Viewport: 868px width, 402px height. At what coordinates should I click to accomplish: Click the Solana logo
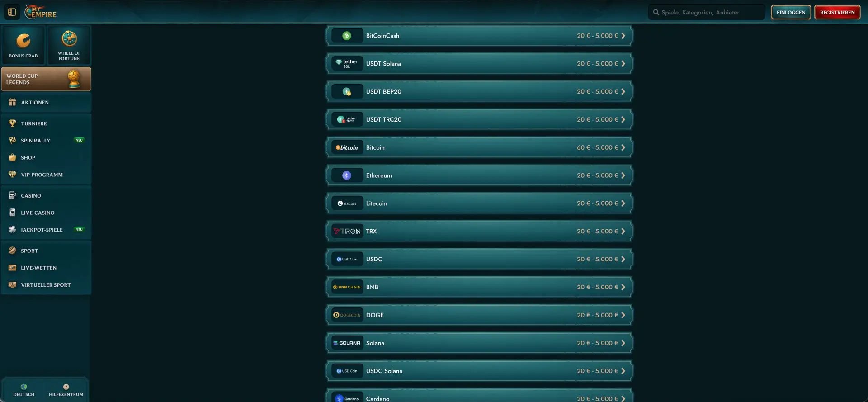point(347,343)
